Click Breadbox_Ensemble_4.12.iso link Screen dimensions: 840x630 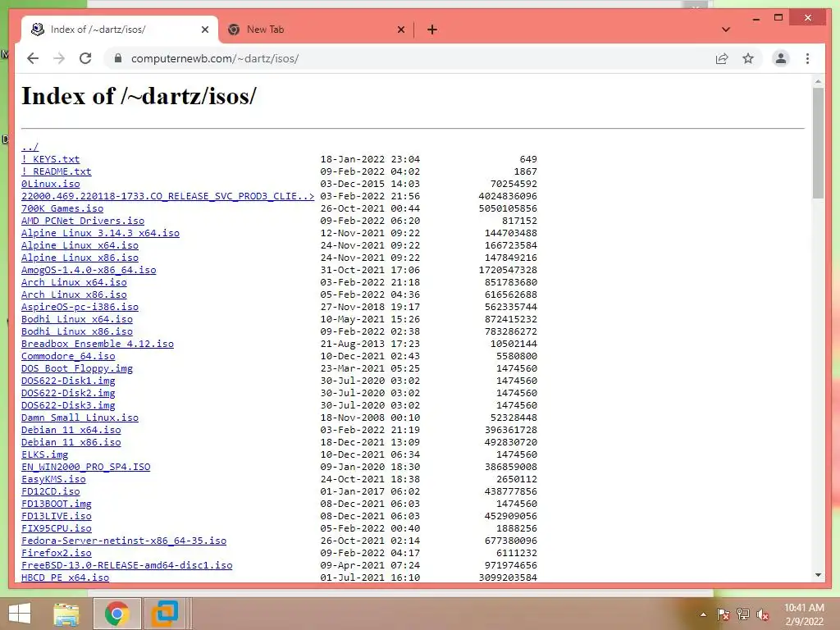(x=98, y=344)
